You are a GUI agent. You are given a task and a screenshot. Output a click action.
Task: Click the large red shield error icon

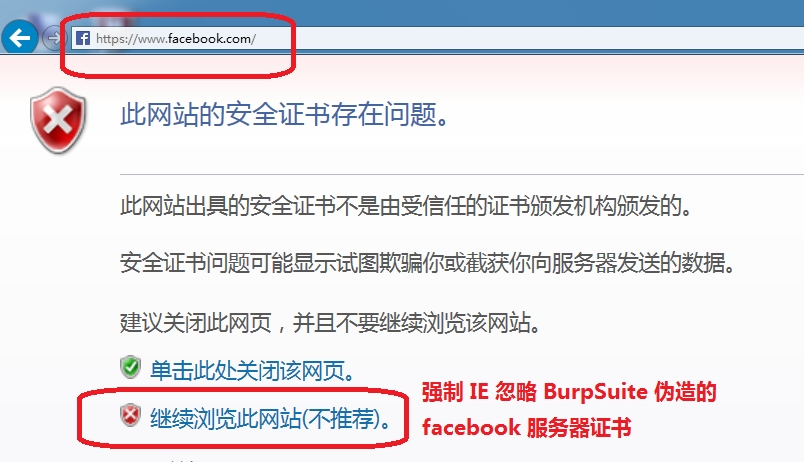click(58, 120)
